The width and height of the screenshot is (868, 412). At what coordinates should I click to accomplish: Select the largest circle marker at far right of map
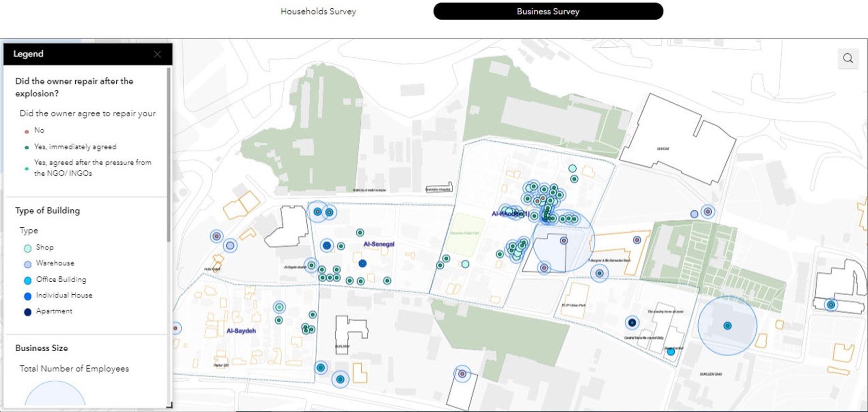[727, 326]
